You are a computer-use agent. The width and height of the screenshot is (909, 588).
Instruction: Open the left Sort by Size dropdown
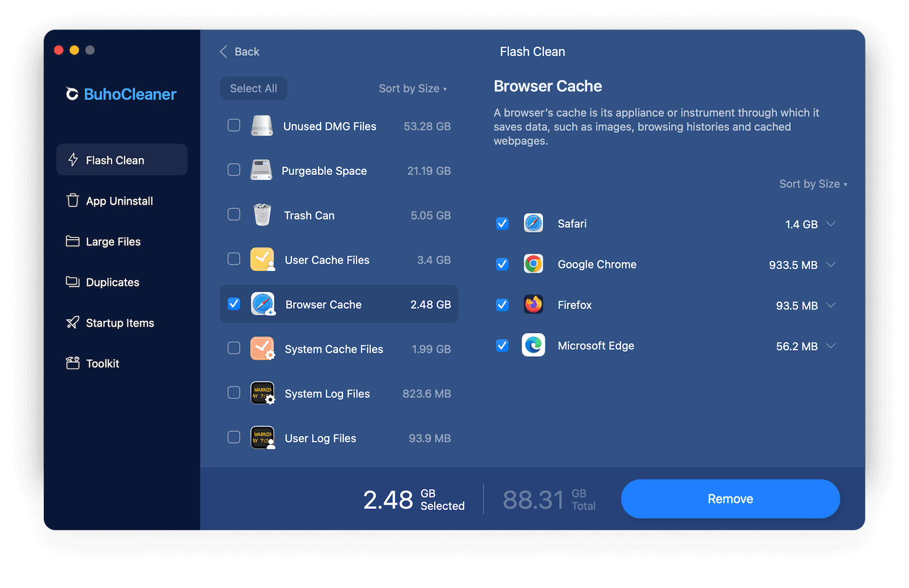pos(412,89)
